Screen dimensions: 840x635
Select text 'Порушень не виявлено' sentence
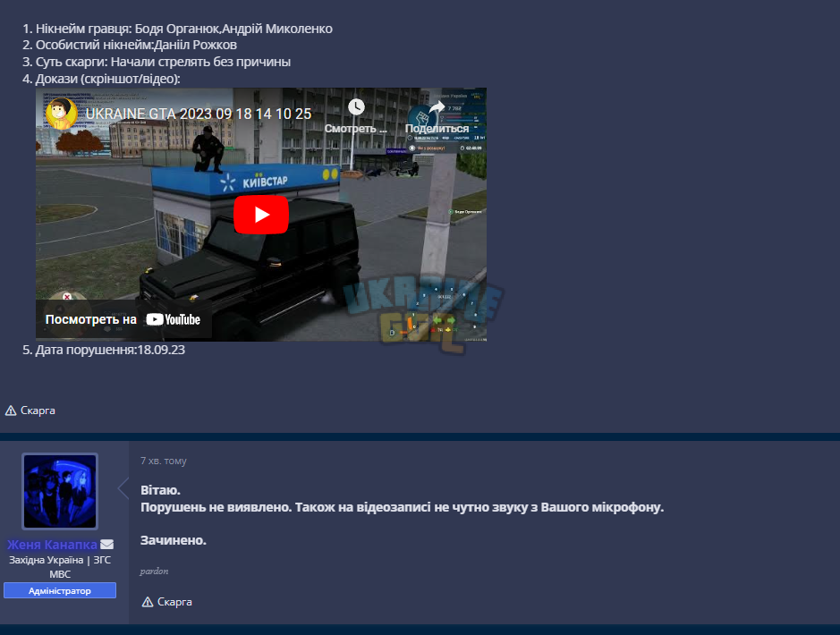click(216, 507)
